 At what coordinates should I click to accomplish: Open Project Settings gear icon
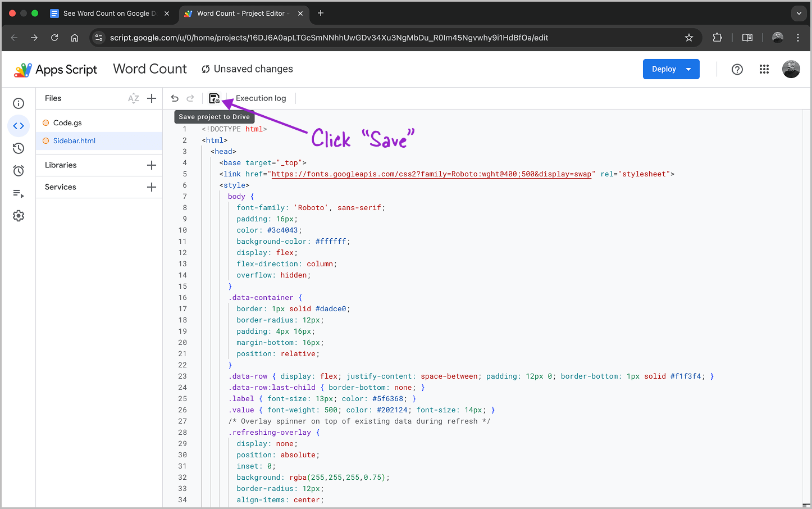click(19, 216)
